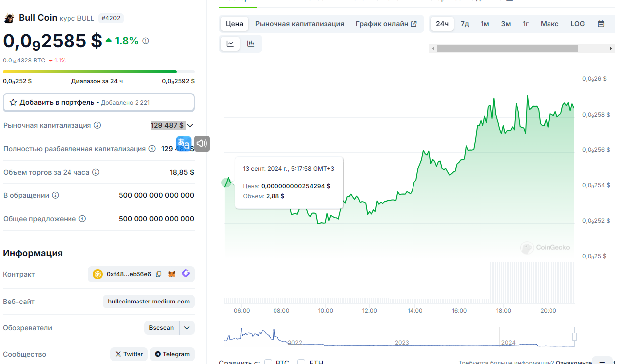Copy the contract address icon
619x364 pixels.
(159, 274)
